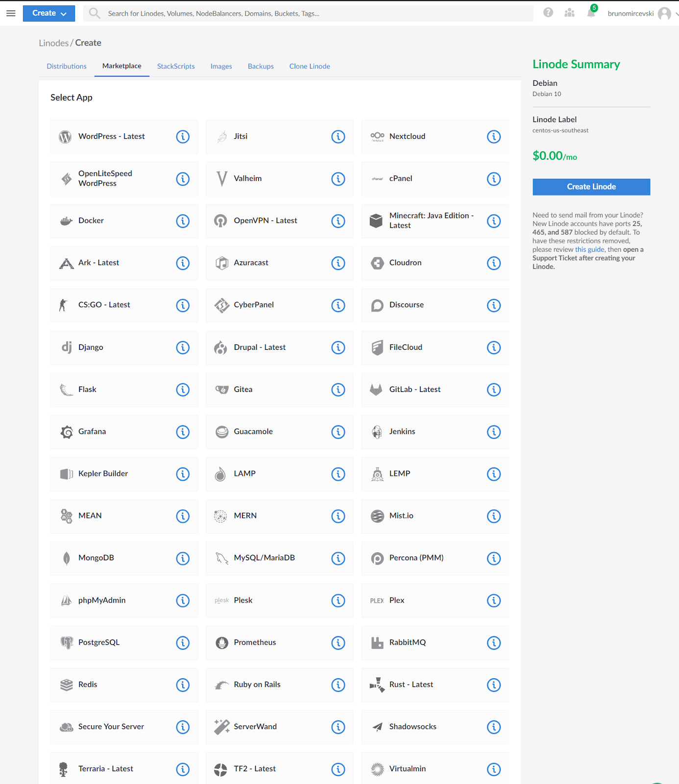679x784 pixels.
Task: Select the Kepler Builder app
Action: (124, 474)
